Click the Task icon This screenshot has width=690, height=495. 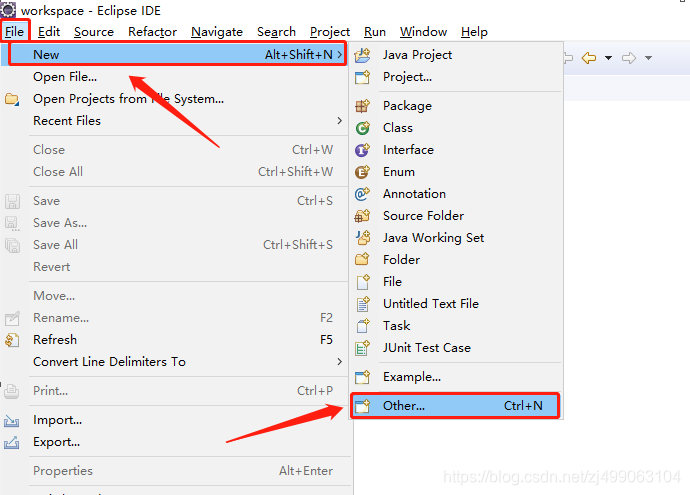point(363,326)
